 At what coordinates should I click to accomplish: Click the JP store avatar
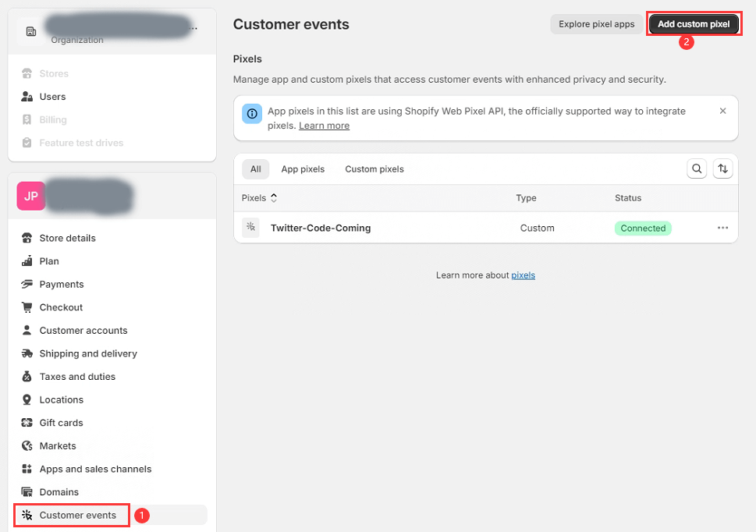[31, 196]
